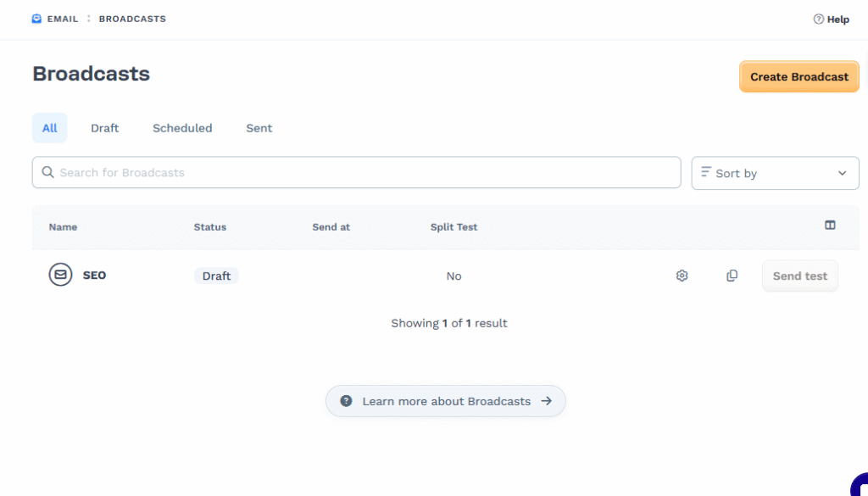Click the Split Test column header
The width and height of the screenshot is (868, 496).
(454, 227)
